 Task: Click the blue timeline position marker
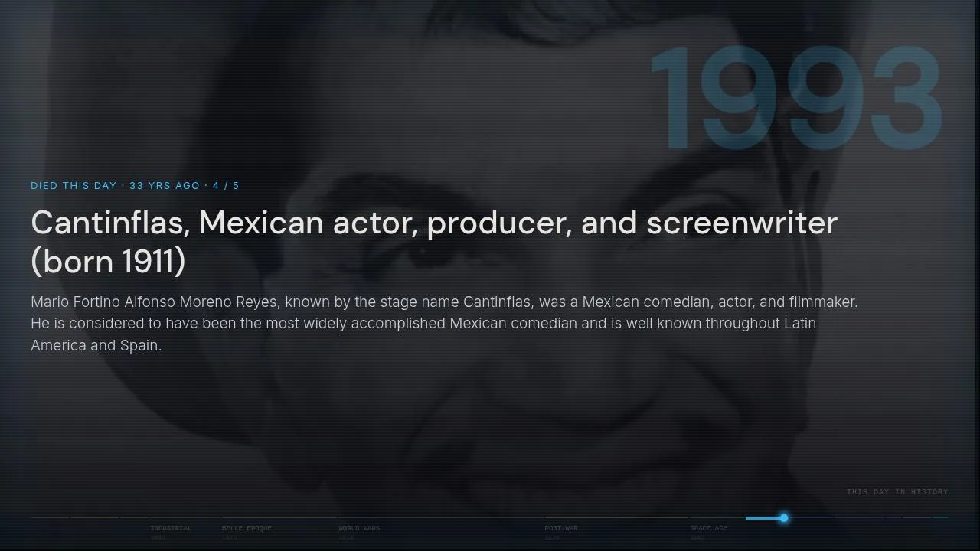point(784,518)
